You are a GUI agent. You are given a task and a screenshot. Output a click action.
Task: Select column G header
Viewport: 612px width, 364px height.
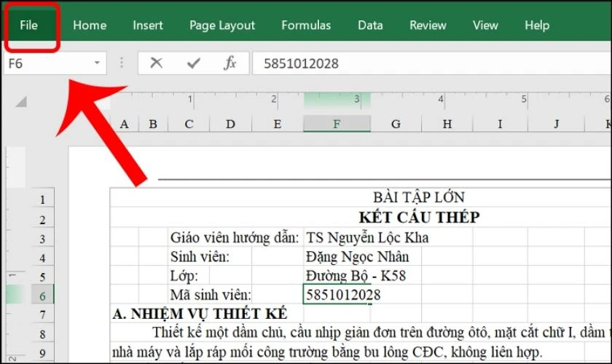tap(396, 124)
